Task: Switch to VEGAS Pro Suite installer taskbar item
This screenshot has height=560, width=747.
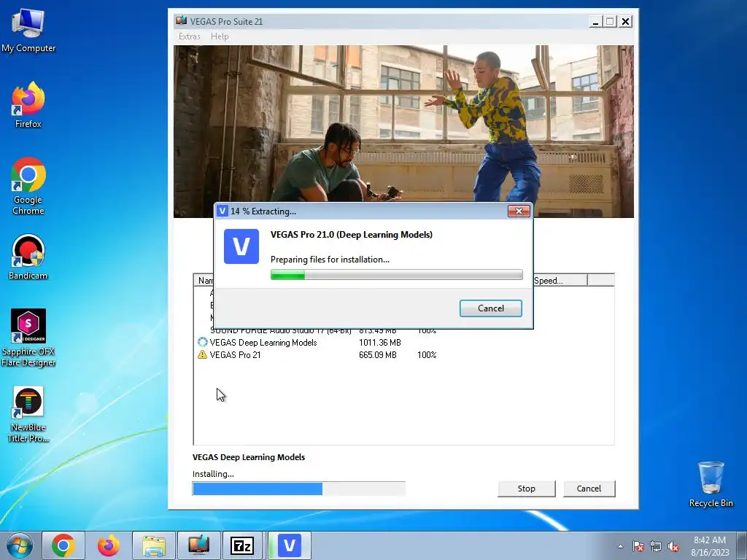Action: [x=198, y=545]
